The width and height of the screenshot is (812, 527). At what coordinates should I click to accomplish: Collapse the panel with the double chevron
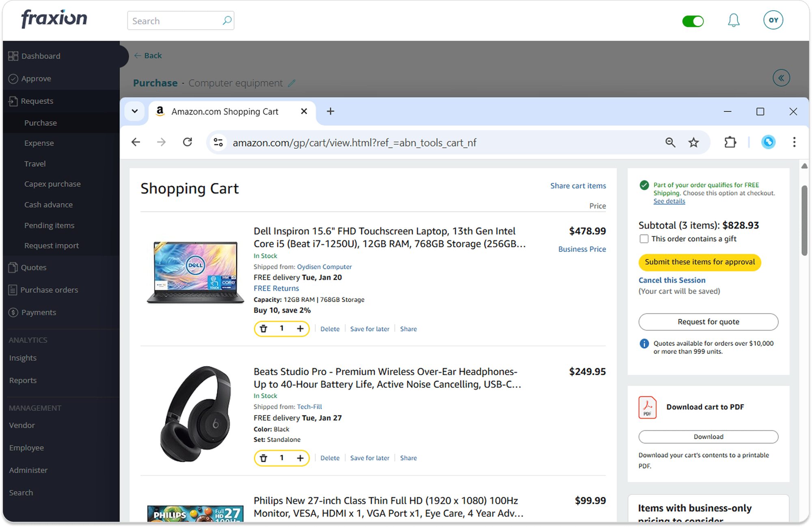tap(781, 78)
